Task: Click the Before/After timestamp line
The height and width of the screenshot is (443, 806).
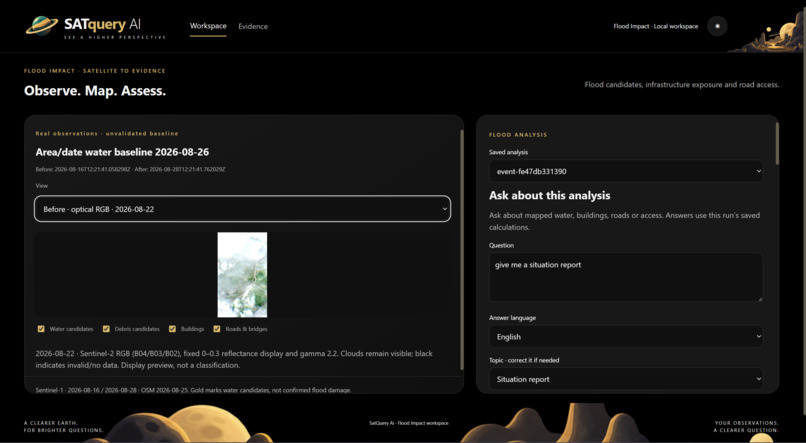Action: [131, 169]
